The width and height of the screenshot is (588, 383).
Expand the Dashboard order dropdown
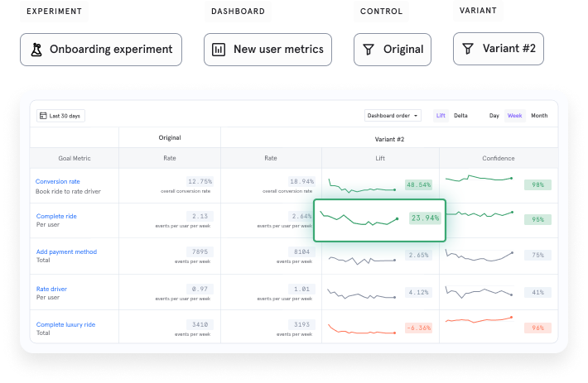click(393, 115)
